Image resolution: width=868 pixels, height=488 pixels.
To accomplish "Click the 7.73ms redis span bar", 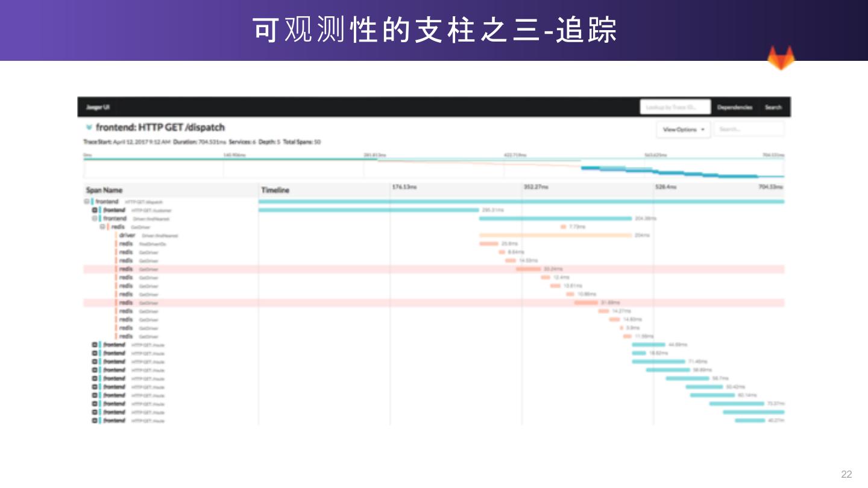I will (x=563, y=227).
